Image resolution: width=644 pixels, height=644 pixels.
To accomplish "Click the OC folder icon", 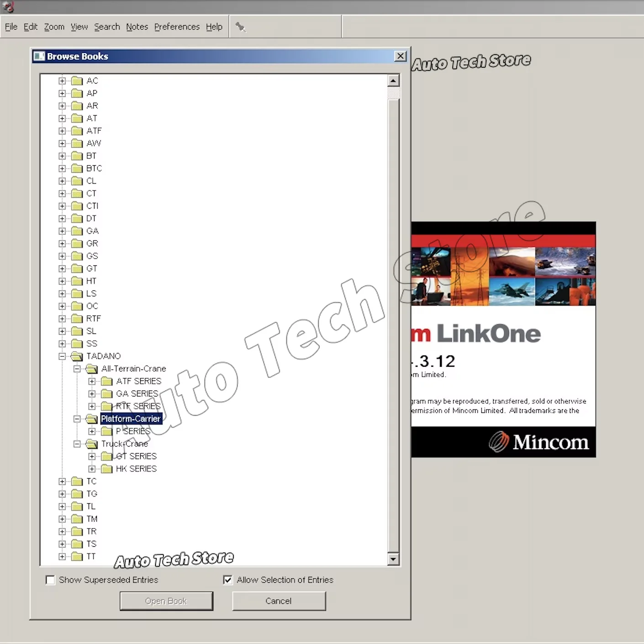I will [x=77, y=306].
